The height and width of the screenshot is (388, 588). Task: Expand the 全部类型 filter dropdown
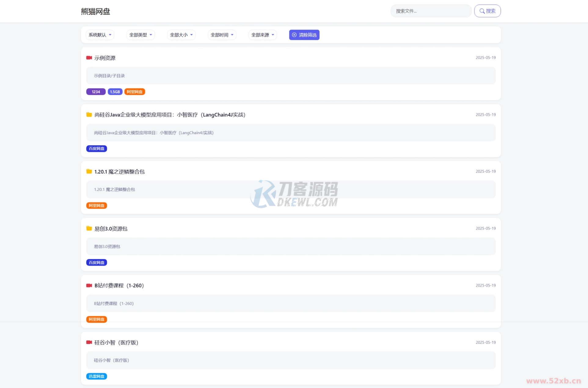tap(140, 35)
